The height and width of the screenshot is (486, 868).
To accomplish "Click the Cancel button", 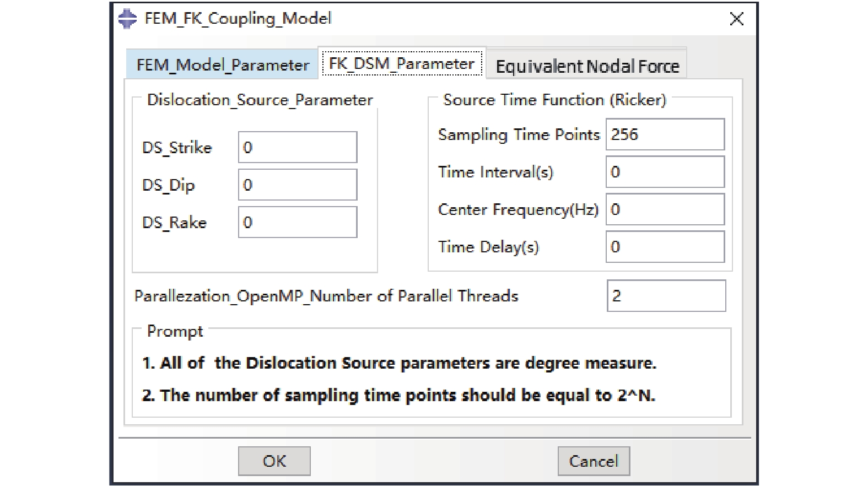I will pyautogui.click(x=594, y=461).
